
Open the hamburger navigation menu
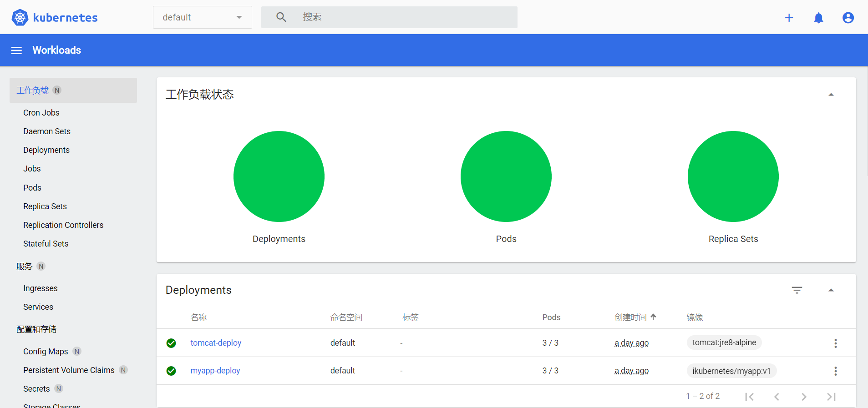(x=16, y=50)
